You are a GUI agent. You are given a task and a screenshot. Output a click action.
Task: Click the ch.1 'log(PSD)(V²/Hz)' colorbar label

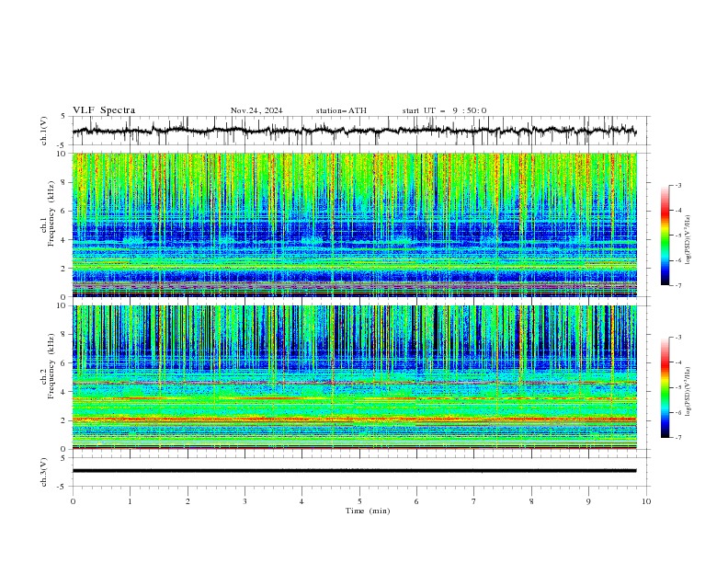point(688,240)
